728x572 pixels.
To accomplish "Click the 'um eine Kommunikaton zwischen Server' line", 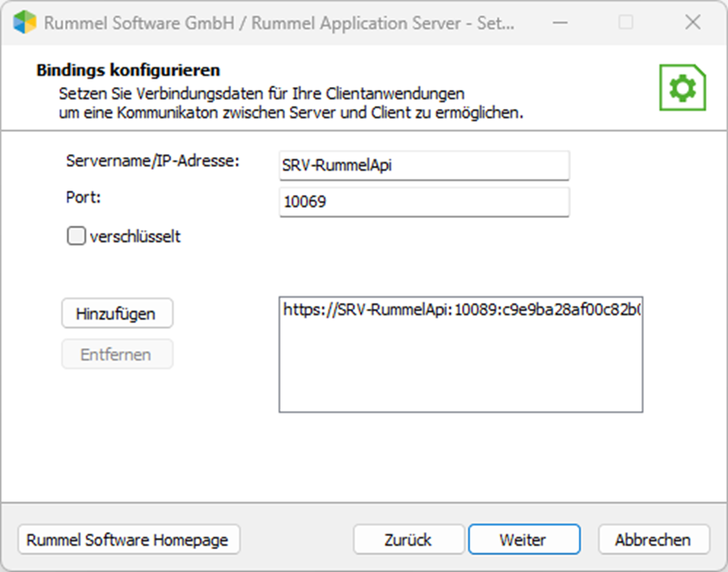I will pos(291,113).
